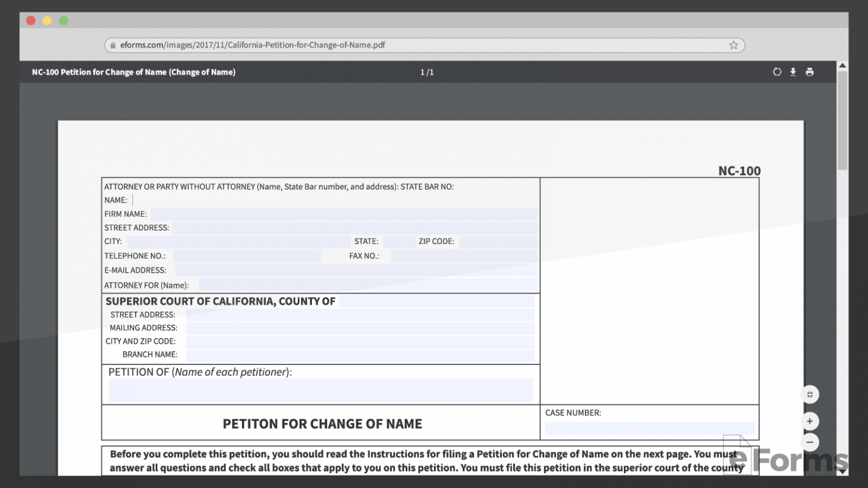This screenshot has height=488, width=868.
Task: Select the STREET ADDRESS field
Action: coord(350,227)
